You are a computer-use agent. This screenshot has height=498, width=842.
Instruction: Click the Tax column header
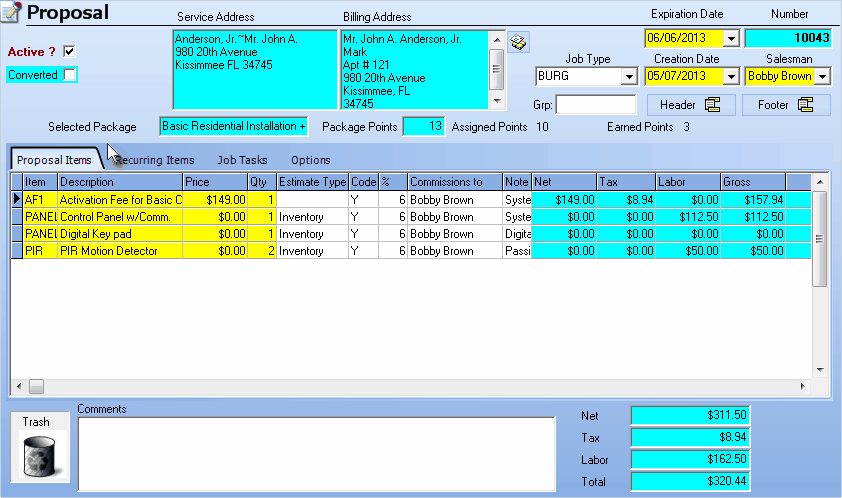pos(626,182)
